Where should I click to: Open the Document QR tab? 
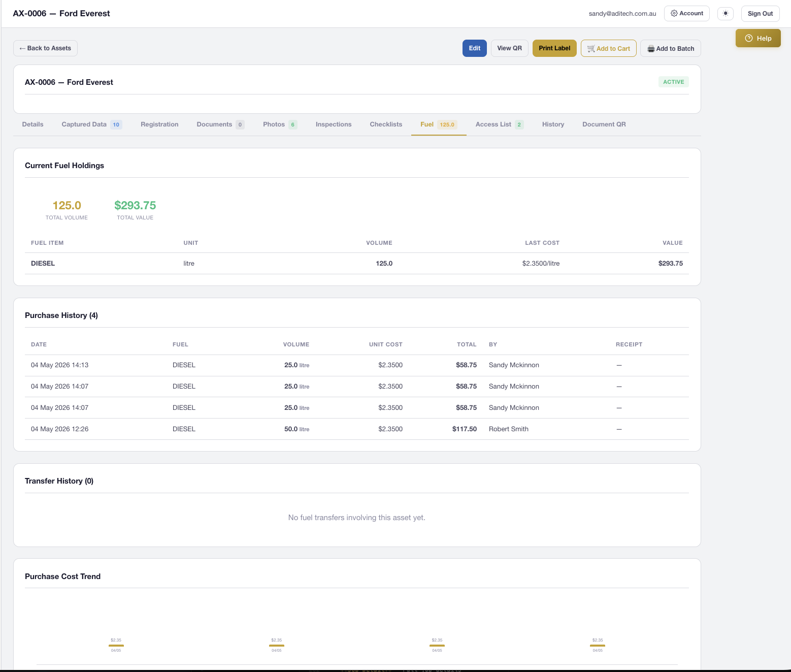pos(604,124)
